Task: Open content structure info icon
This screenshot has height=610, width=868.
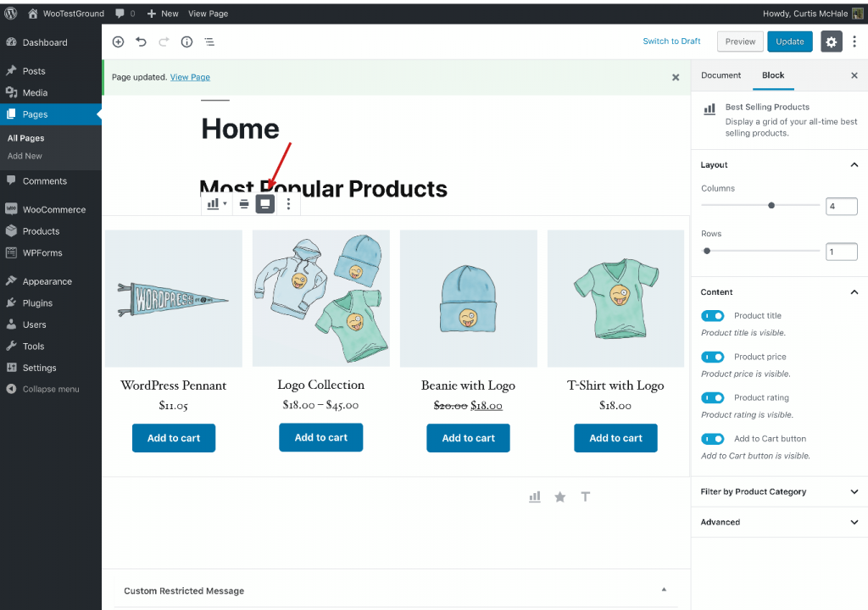Action: click(186, 42)
